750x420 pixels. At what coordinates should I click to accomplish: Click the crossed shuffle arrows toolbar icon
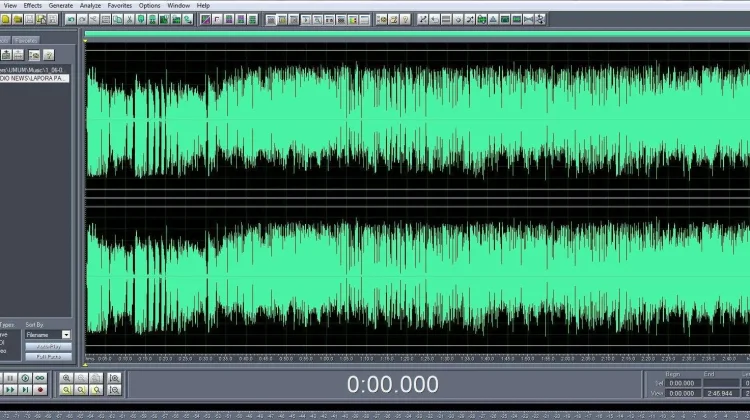point(470,20)
